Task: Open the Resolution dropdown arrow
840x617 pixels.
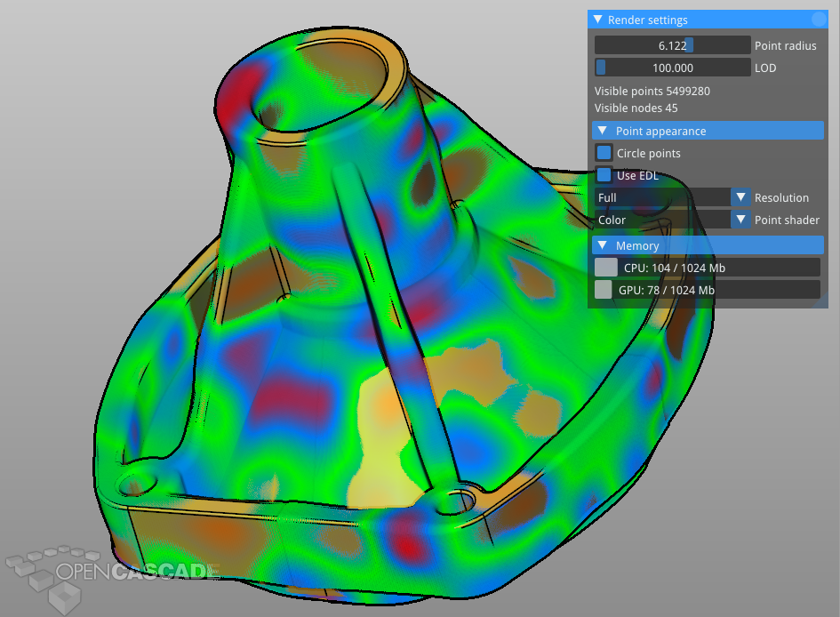Action: 740,197
